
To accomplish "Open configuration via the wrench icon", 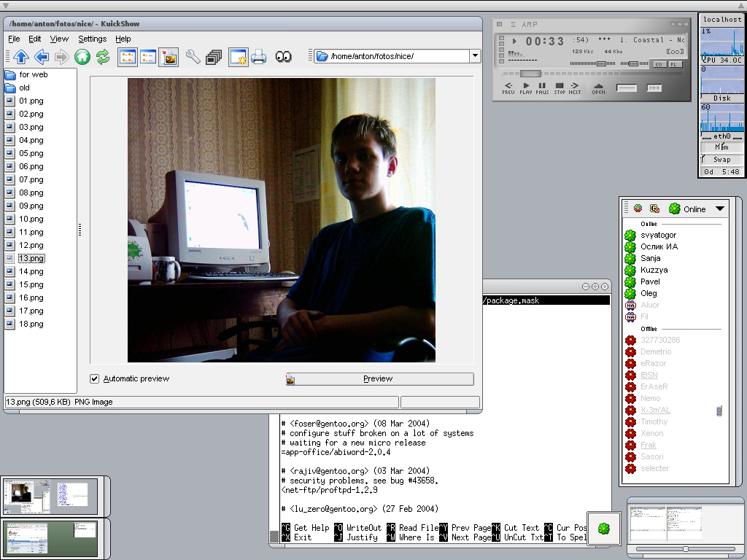I will tap(193, 57).
